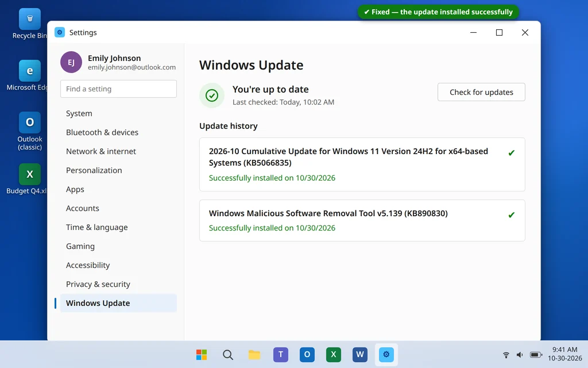Go to Privacy & security
This screenshot has width=588, height=368.
coord(118,284)
